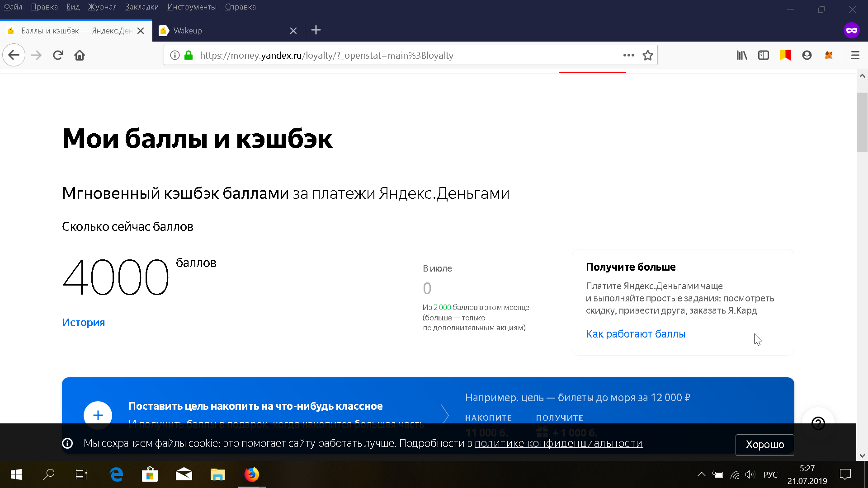Open the Справка menu
This screenshot has height=488, width=868.
pos(241,7)
